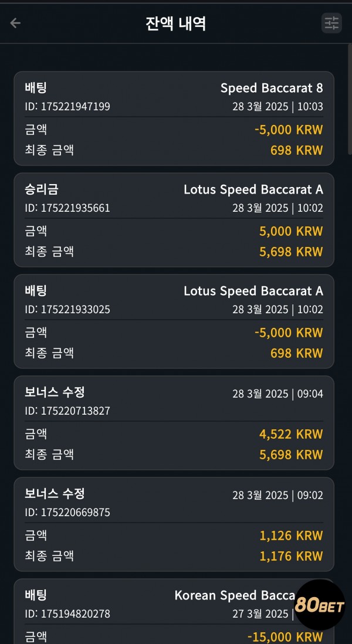Open 보너스 수정 entry from 09:04
Screen dimensions: 352x644
point(174,423)
